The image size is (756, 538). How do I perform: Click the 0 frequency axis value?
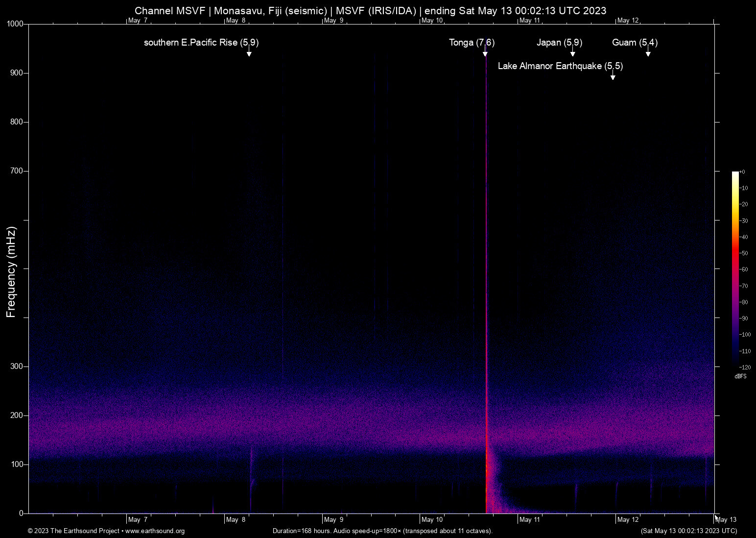tap(22, 514)
